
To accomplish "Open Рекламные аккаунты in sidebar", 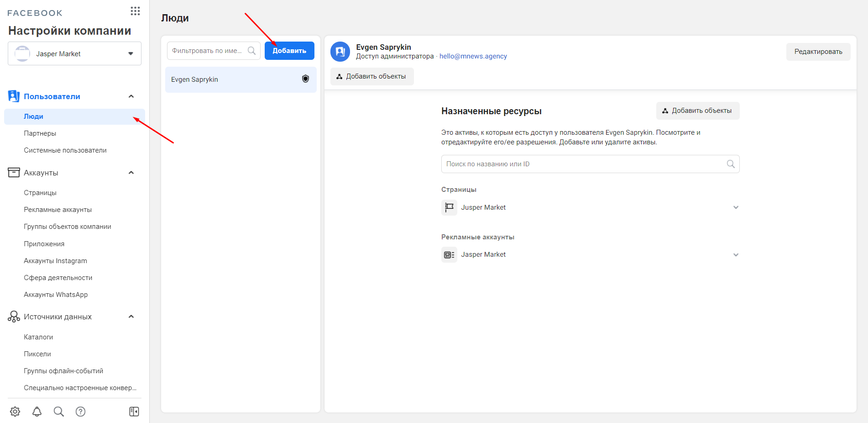I will point(58,210).
